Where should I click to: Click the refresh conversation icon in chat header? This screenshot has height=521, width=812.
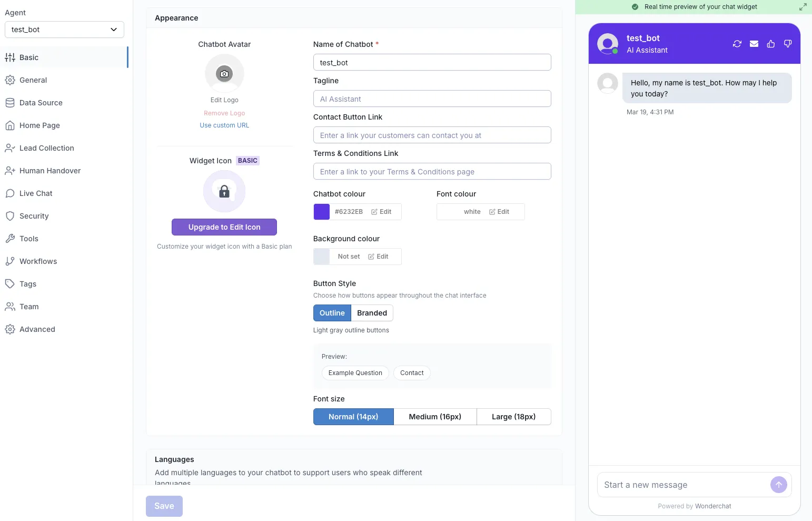point(737,44)
